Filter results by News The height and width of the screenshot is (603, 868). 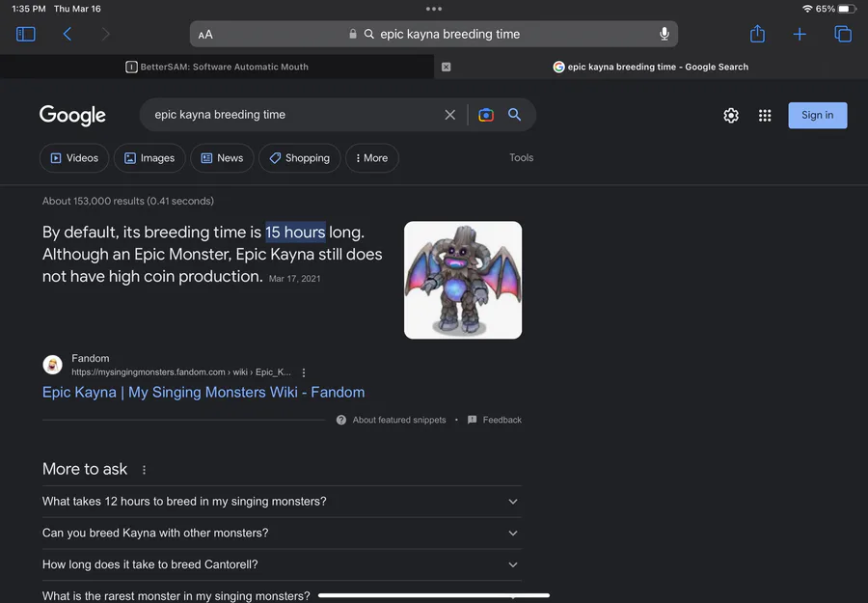[222, 158]
